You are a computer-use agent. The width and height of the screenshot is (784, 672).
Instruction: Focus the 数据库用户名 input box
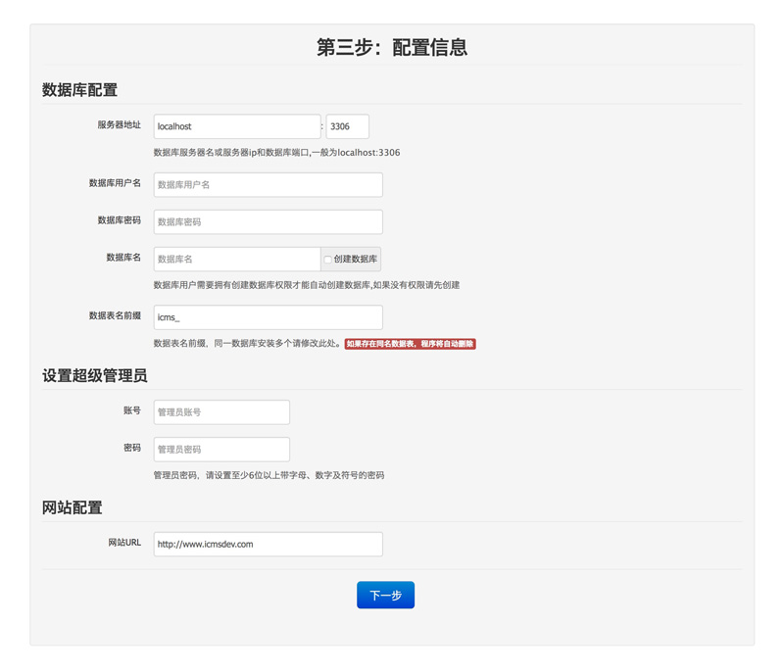pos(268,184)
